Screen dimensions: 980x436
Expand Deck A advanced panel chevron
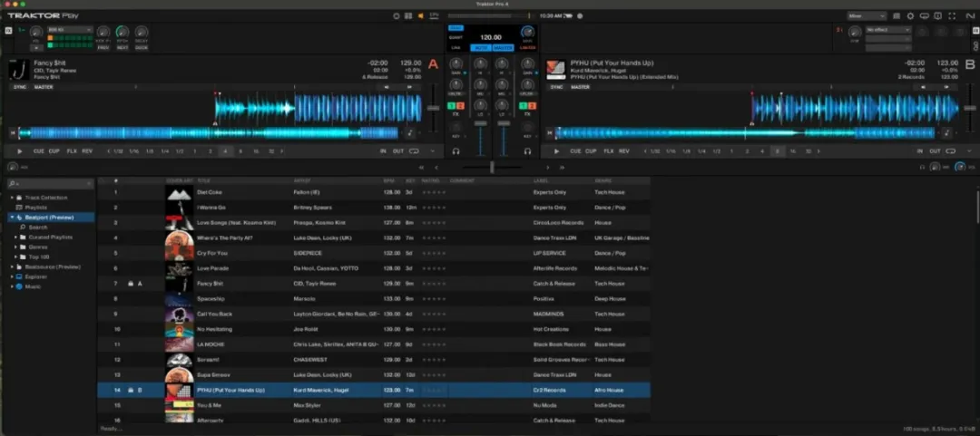(x=433, y=151)
